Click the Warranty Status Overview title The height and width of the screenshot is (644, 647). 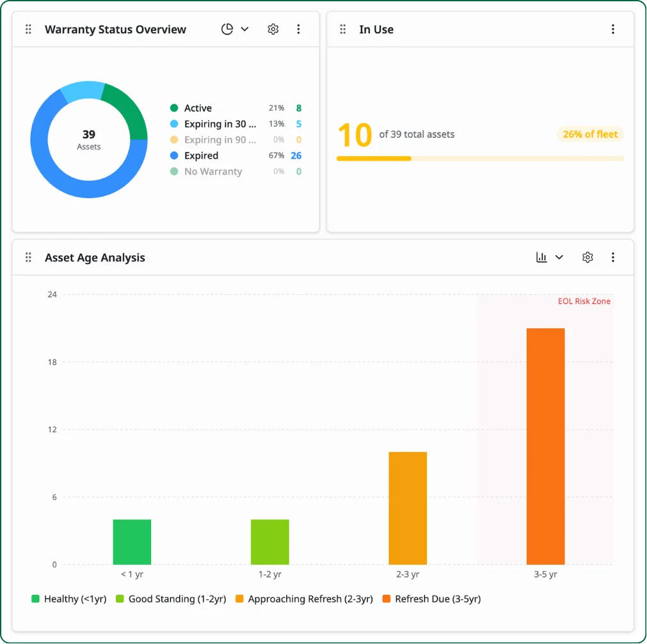pos(116,29)
